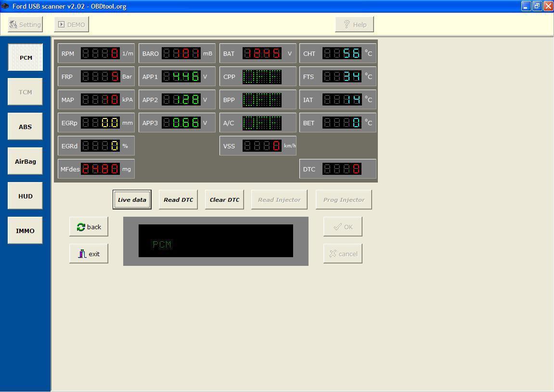Click the EGRd percent readout
Image resolution: width=554 pixels, height=392 pixels.
pos(100,145)
